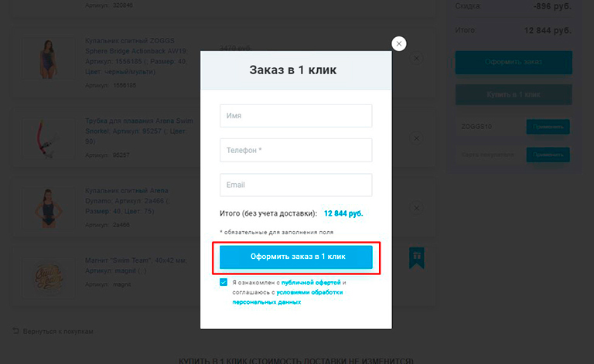Screen dimensions: 594x364
Task: Apply the ZOGGS10 promo code
Action: pos(548,127)
